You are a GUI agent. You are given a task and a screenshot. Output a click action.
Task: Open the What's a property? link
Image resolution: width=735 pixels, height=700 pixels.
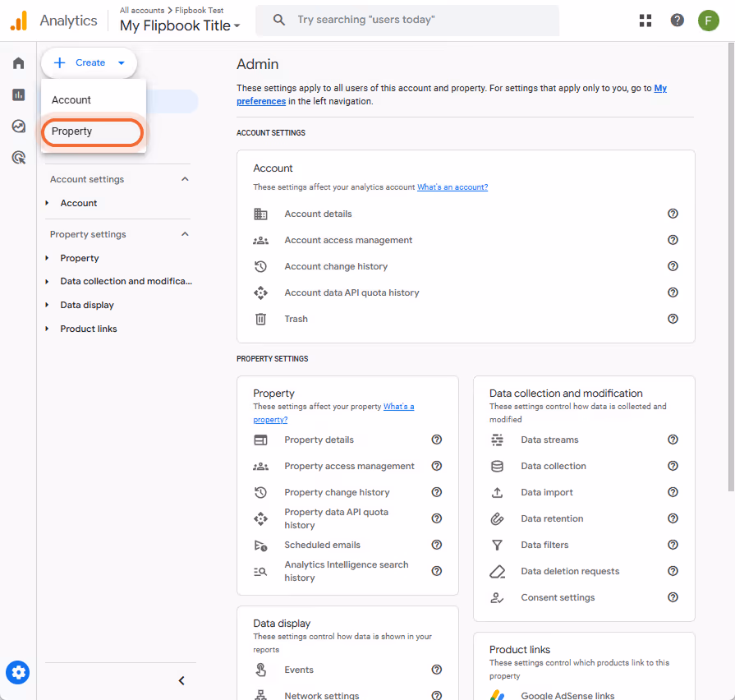coord(398,407)
